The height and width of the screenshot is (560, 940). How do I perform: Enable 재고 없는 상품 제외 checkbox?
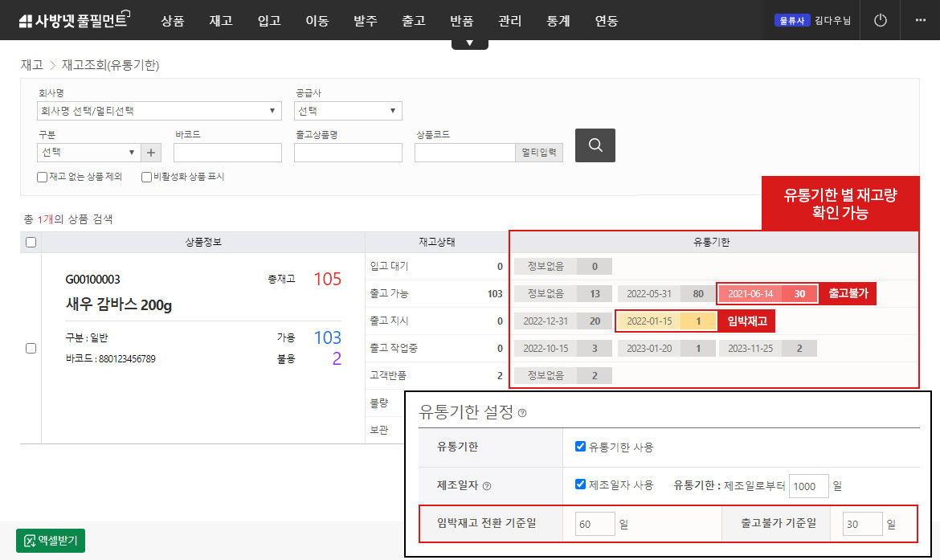point(43,177)
